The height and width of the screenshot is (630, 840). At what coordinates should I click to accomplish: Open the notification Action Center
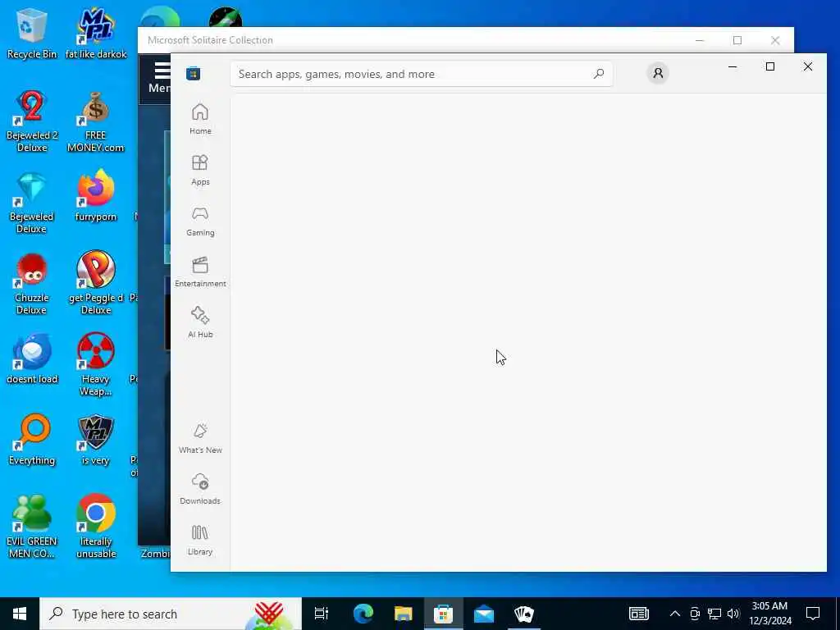(x=813, y=614)
